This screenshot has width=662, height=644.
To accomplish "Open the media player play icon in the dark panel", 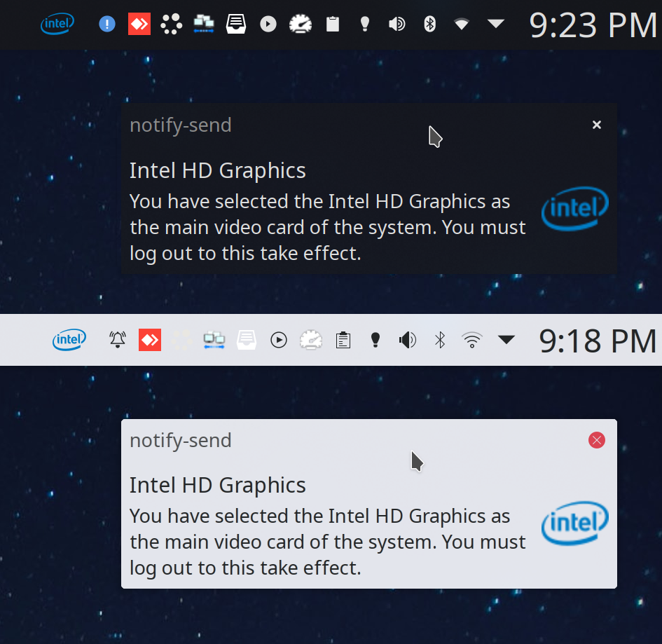I will (268, 24).
